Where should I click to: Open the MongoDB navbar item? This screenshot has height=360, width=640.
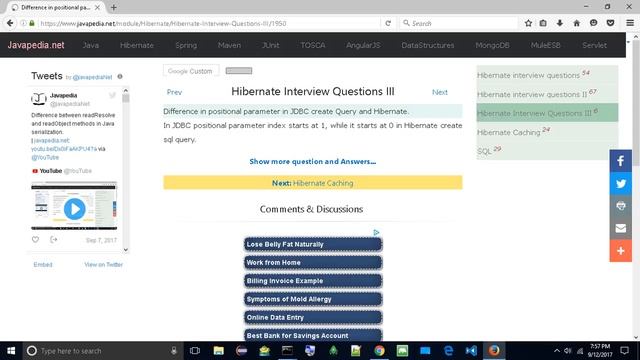pyautogui.click(x=492, y=45)
